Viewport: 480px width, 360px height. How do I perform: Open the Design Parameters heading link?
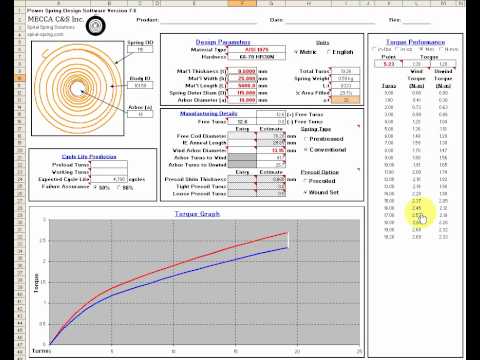223,42
